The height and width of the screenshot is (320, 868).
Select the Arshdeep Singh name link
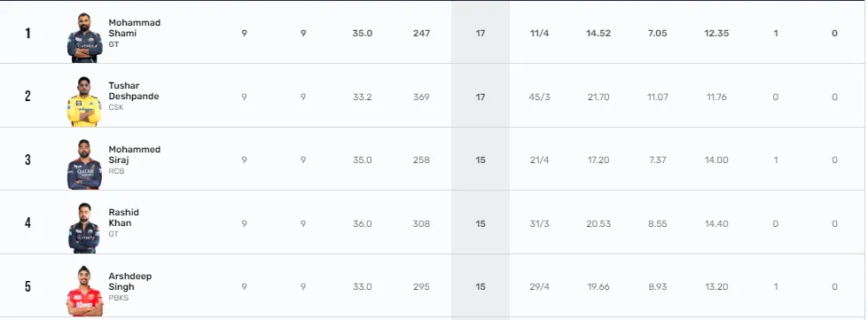tap(130, 281)
